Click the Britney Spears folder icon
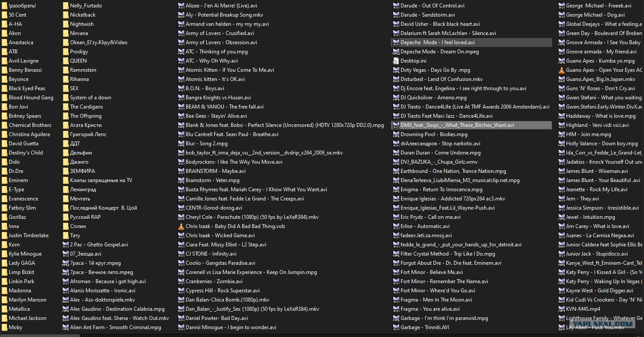 4,116
